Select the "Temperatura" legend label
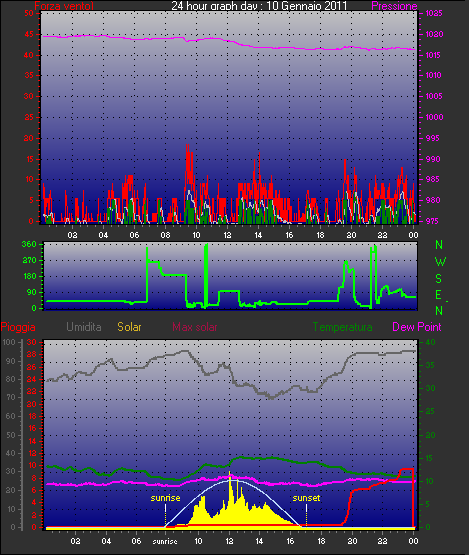469x555 pixels. (x=342, y=327)
